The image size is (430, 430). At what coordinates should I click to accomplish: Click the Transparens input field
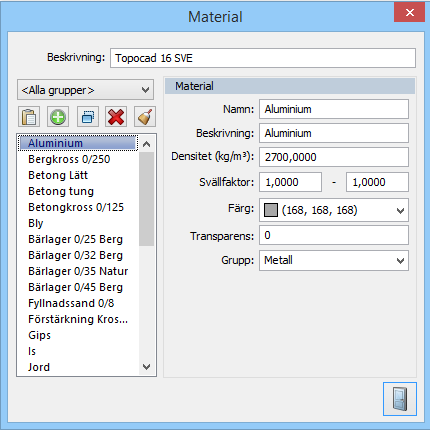point(334,235)
